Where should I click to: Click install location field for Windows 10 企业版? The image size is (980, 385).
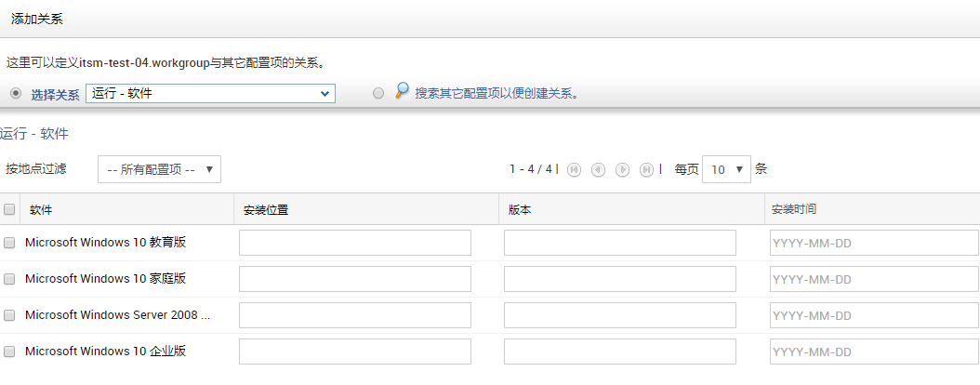click(x=355, y=352)
